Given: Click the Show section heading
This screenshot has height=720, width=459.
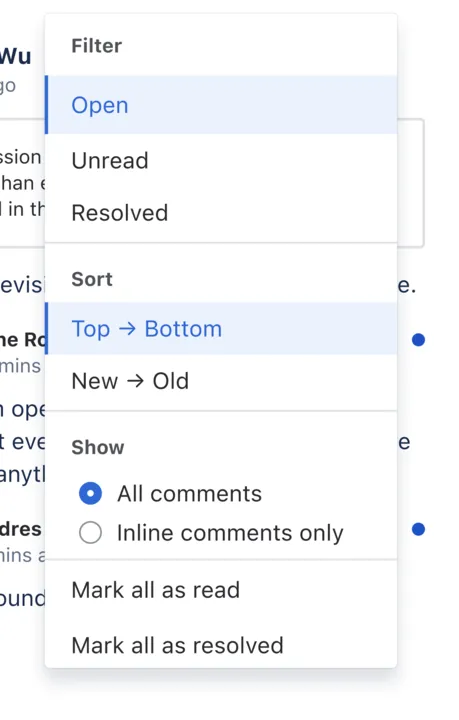Looking at the screenshot, I should 98,447.
